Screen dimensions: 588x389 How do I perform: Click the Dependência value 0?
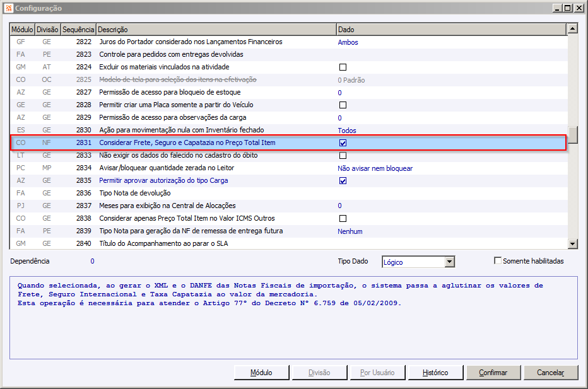[92, 261]
